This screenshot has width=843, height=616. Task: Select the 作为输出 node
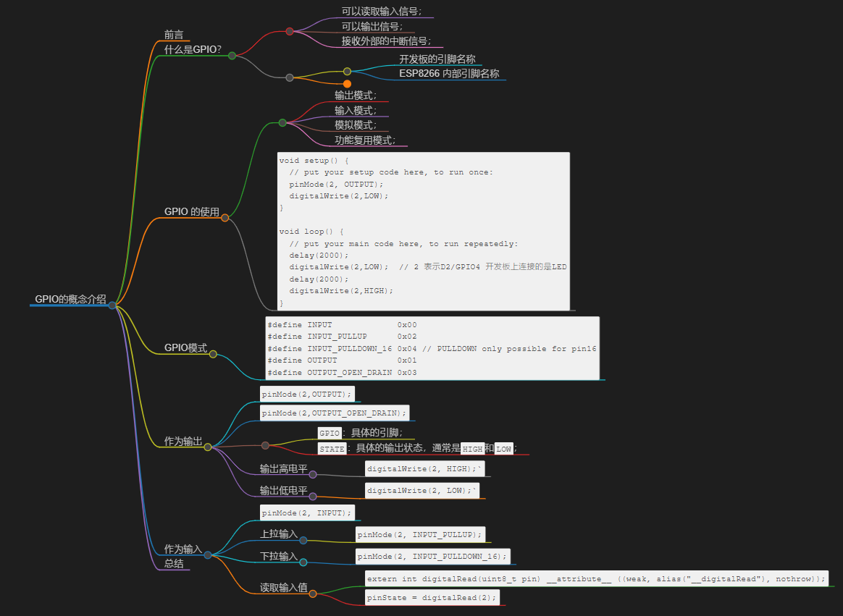[183, 442]
